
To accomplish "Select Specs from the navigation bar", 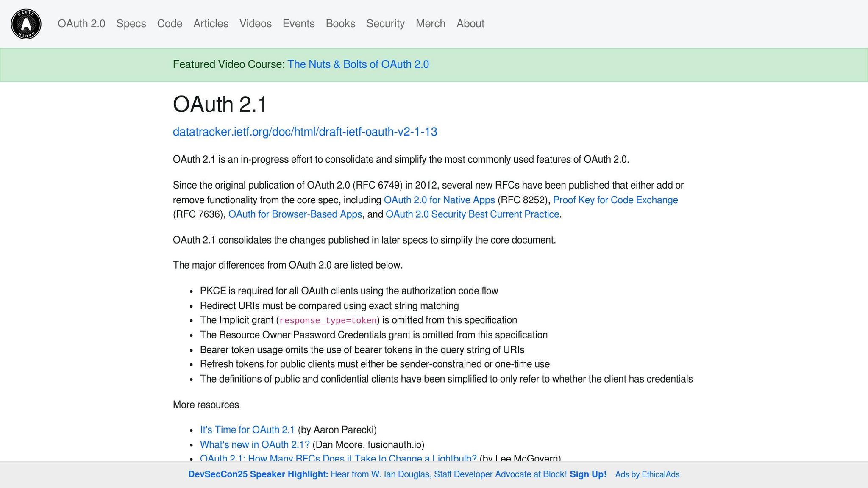I will coord(131,24).
